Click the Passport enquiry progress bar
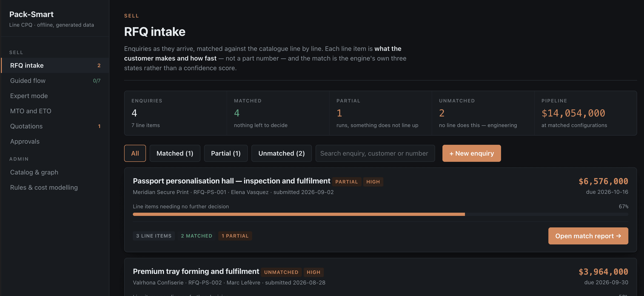 pyautogui.click(x=380, y=214)
